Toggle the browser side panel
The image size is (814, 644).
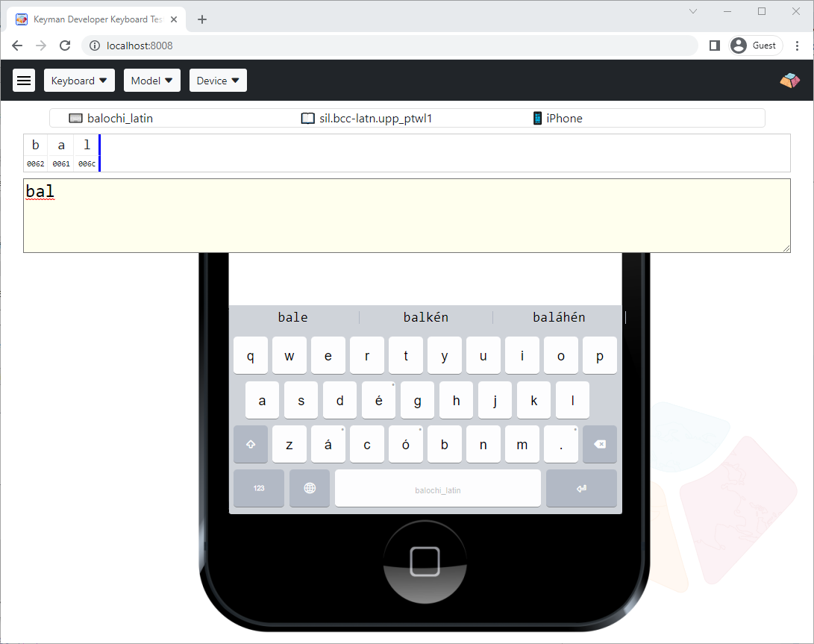[714, 46]
